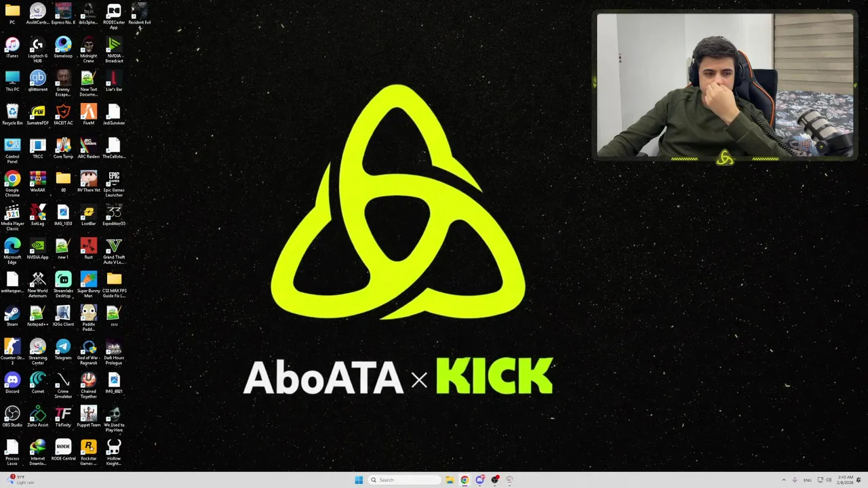Open the Midnight Crane game icon

[x=88, y=50]
